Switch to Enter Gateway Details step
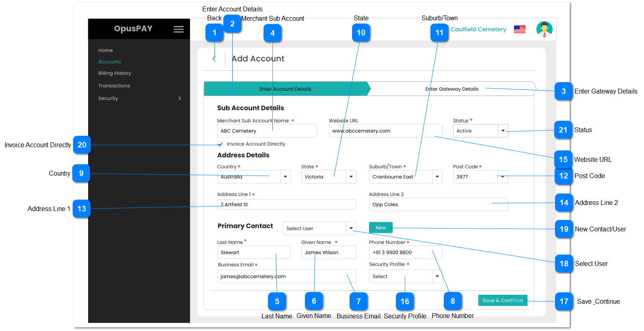The height and width of the screenshot is (331, 644). click(452, 89)
